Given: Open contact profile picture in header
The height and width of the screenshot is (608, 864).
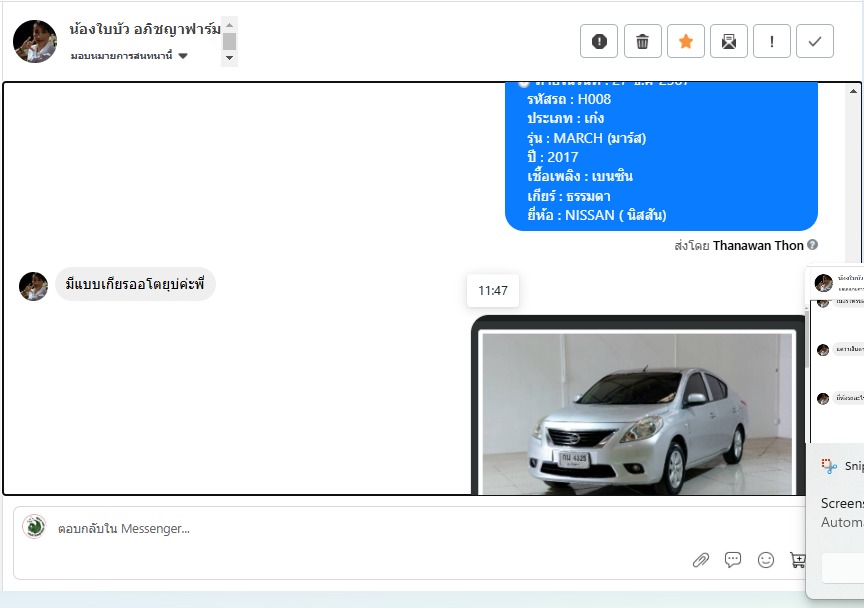Looking at the screenshot, I should 35,41.
